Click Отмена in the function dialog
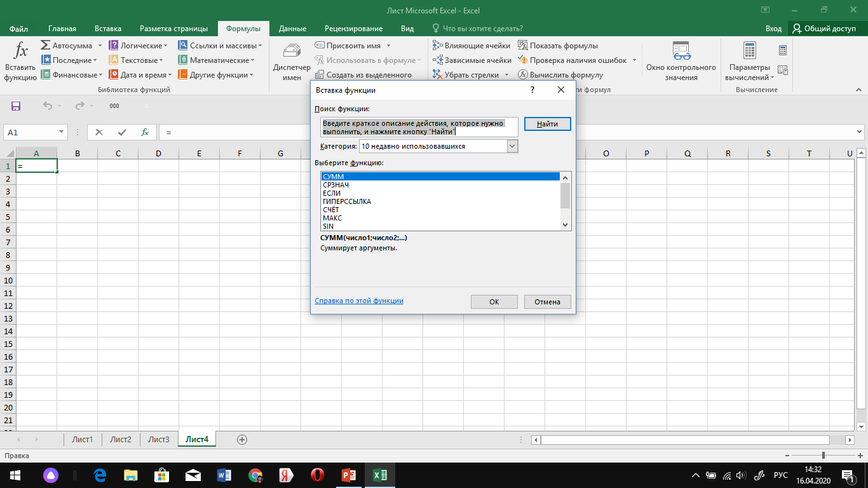The image size is (868, 488). (x=547, y=302)
